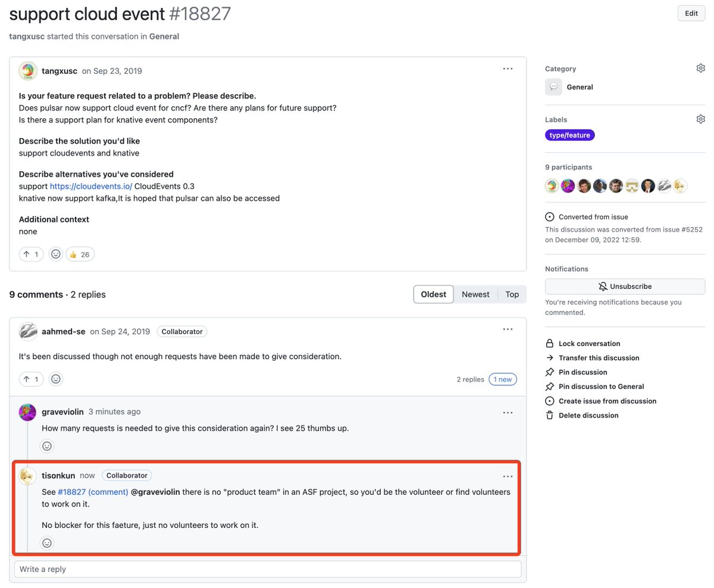
Task: Switch sorting to the Newest tab
Action: pyautogui.click(x=475, y=294)
